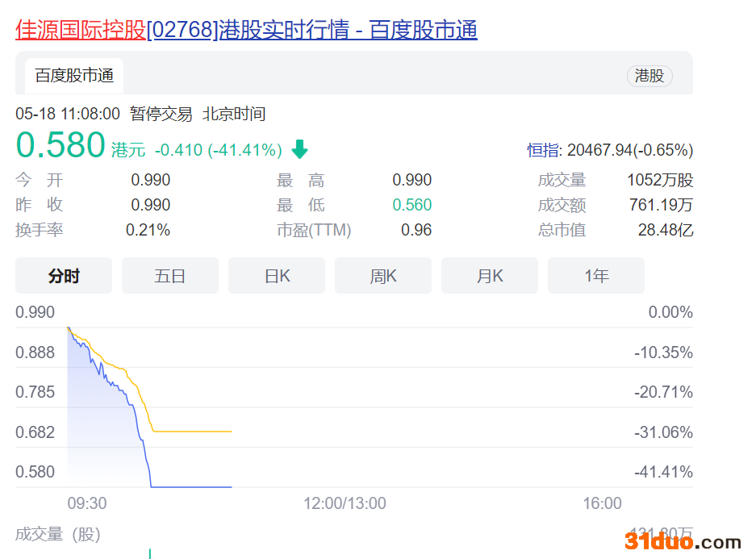Click the 0.682 y-axis label
Screen dimensions: 756x559
[x=36, y=432]
